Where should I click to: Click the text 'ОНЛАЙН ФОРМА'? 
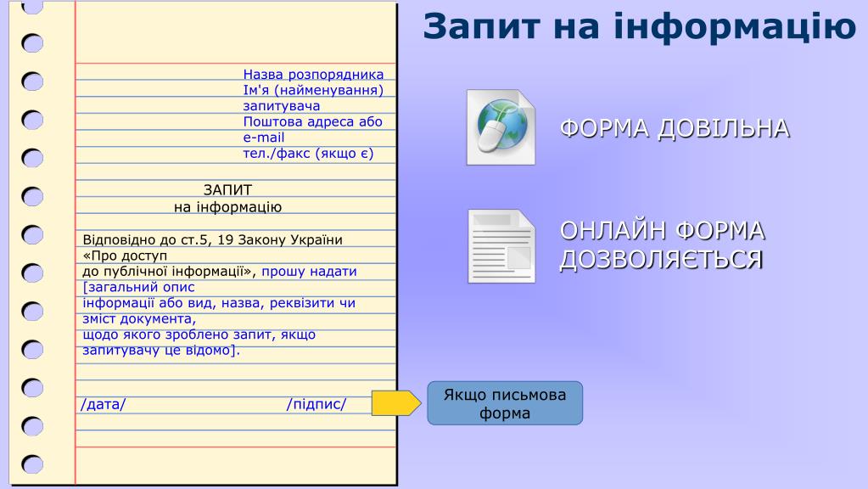[x=662, y=231]
